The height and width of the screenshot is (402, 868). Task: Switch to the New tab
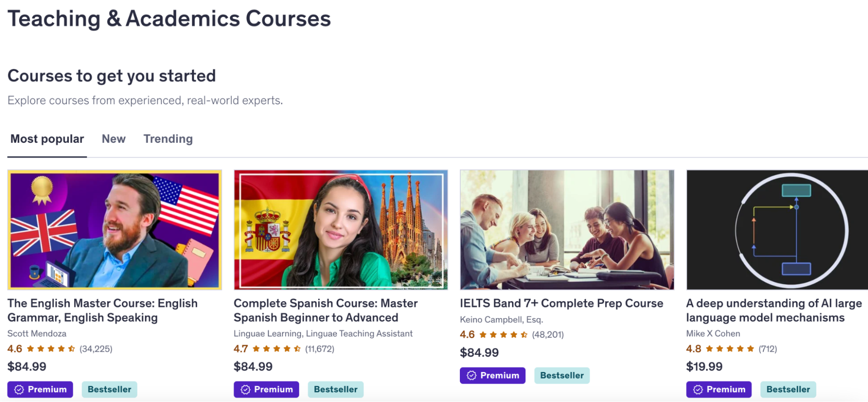click(x=113, y=139)
